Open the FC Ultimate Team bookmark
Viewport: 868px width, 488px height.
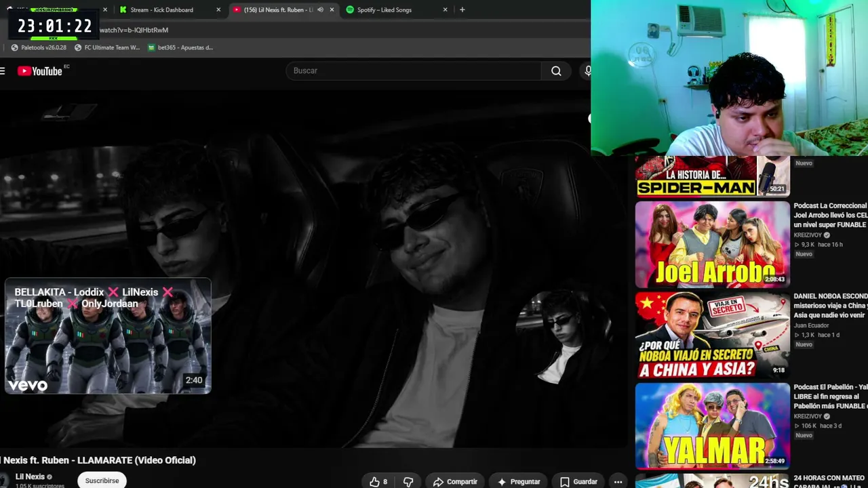tap(107, 47)
